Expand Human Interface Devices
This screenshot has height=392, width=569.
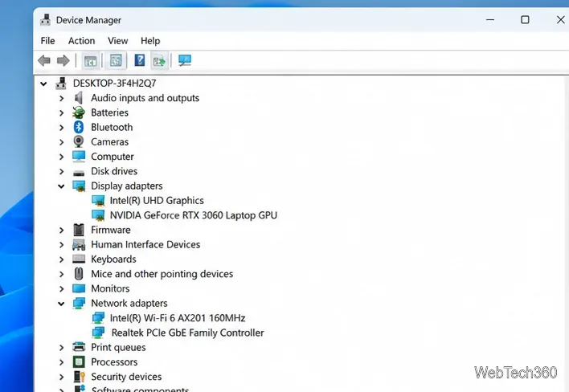point(62,245)
